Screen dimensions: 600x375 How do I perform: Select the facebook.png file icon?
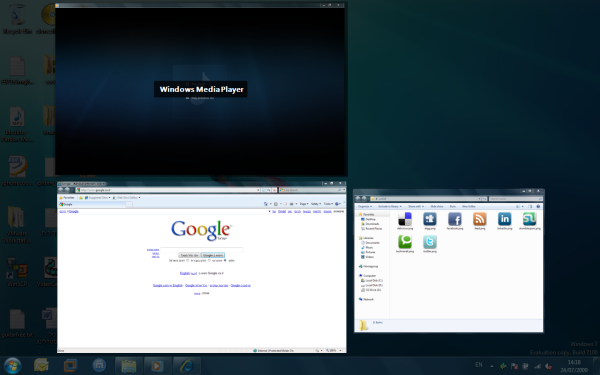(455, 220)
